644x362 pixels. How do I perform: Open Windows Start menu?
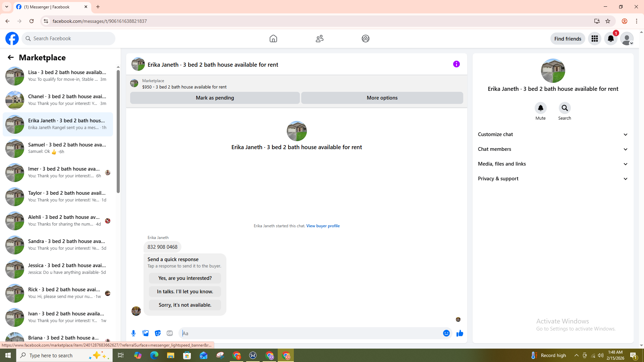8,355
